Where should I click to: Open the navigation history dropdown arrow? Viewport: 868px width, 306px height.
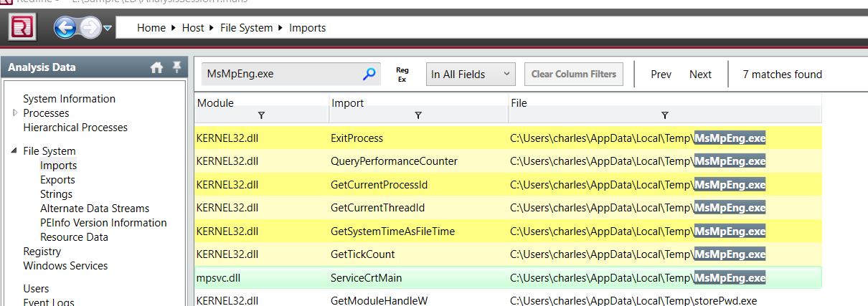108,28
